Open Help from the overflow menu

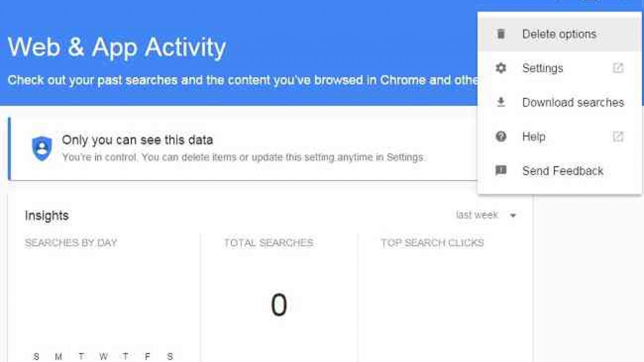(559, 137)
